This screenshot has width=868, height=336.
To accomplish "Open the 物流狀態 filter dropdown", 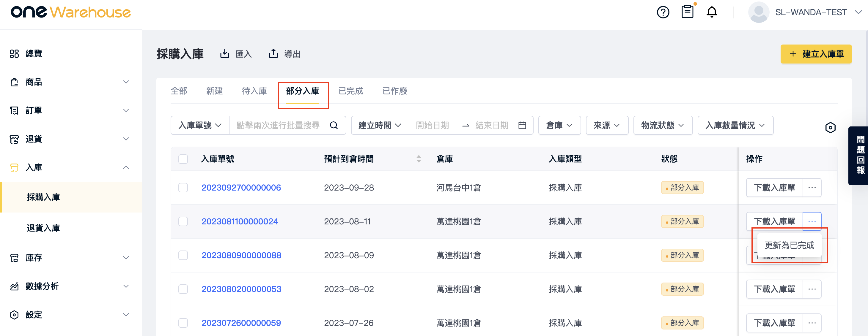I will coord(663,126).
